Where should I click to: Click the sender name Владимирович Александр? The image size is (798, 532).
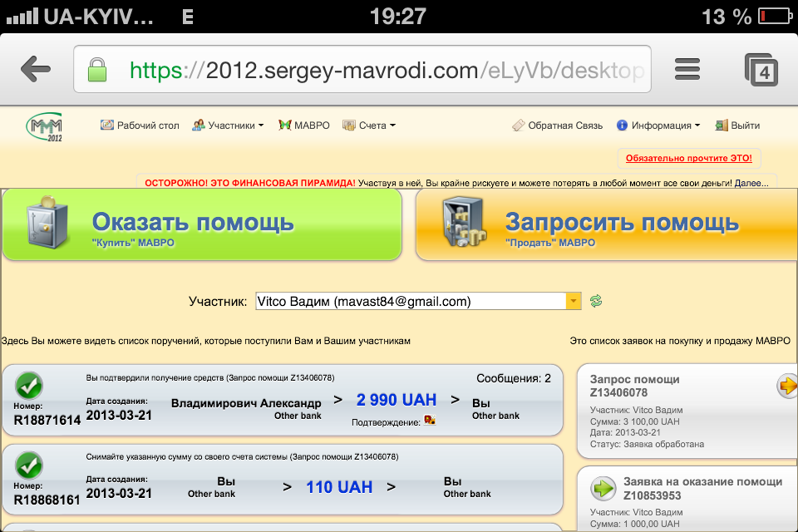[246, 403]
